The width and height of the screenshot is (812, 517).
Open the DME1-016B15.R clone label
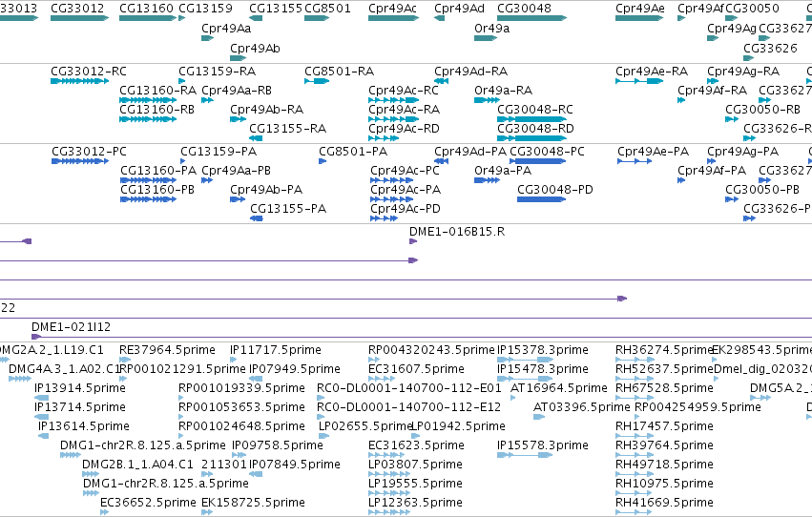click(457, 232)
